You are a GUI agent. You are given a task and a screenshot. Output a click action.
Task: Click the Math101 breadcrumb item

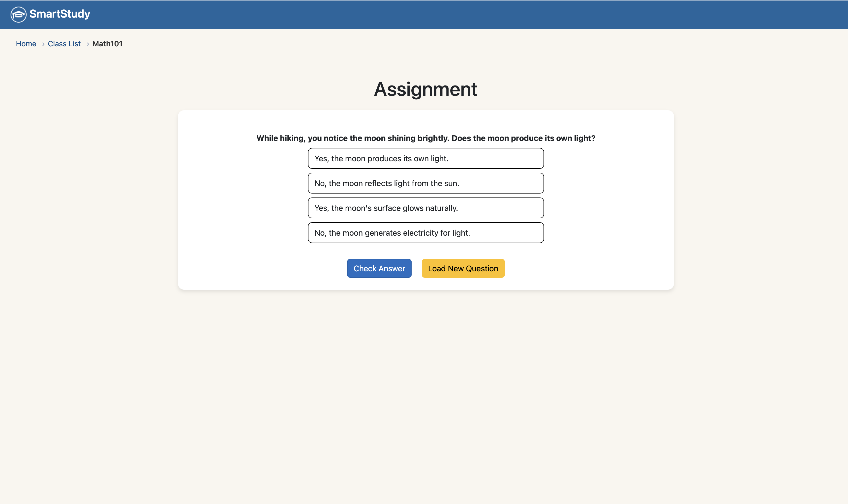pyautogui.click(x=107, y=44)
